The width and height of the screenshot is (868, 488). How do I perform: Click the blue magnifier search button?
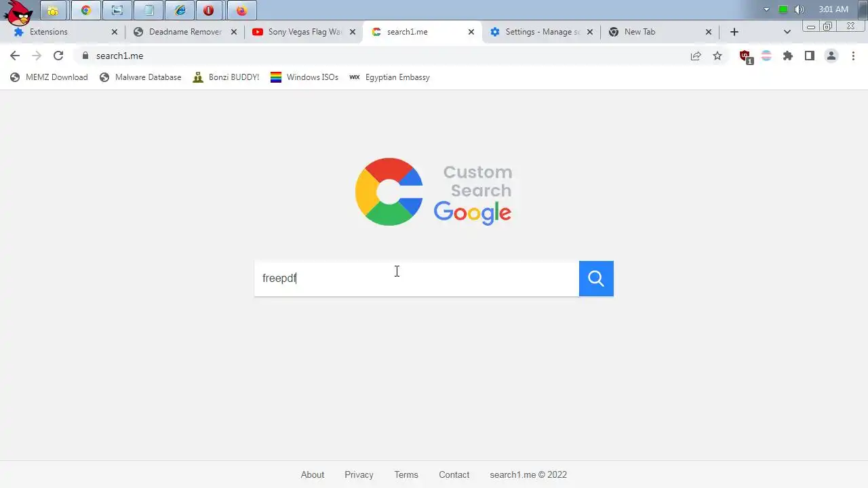(x=596, y=279)
